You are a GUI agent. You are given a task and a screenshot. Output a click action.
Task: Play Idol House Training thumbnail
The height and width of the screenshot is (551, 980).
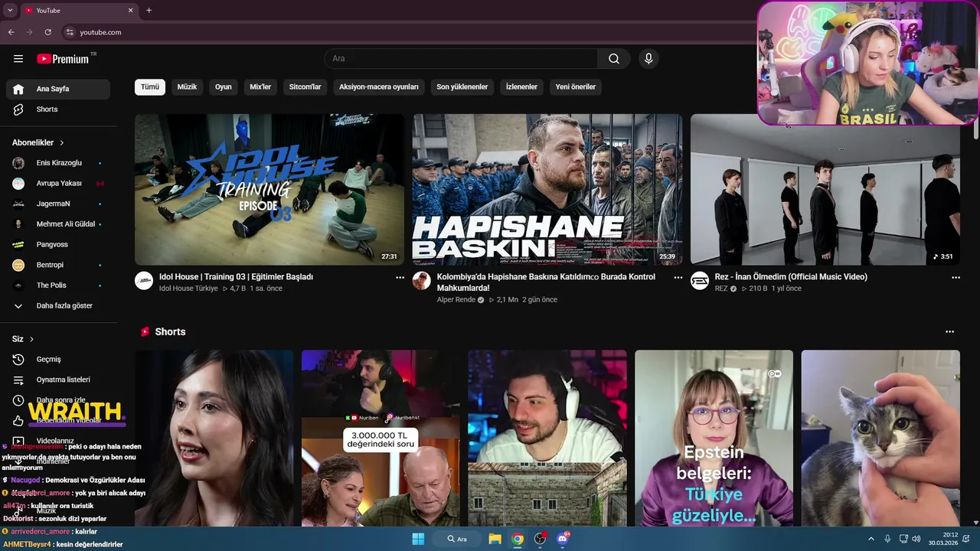coord(269,190)
